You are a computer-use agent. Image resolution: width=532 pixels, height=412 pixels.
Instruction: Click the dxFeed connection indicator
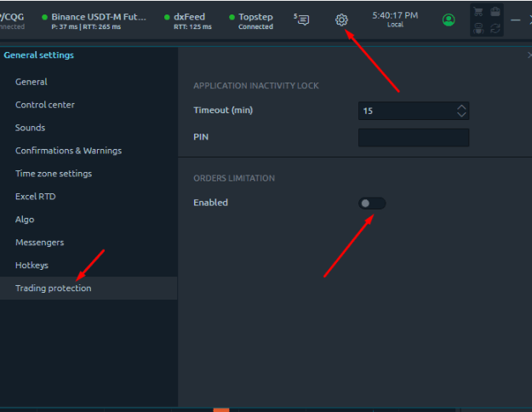tap(188, 21)
